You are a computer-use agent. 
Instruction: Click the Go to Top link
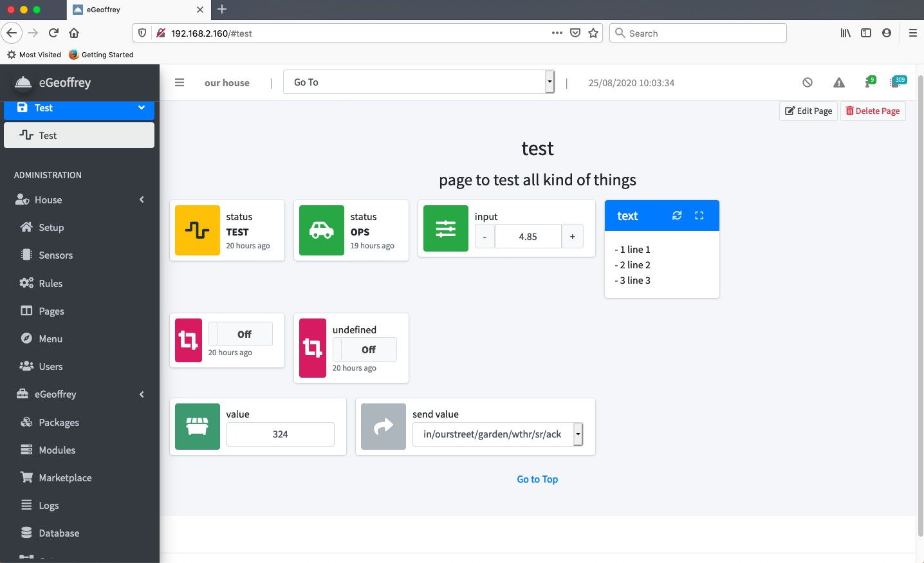[537, 479]
